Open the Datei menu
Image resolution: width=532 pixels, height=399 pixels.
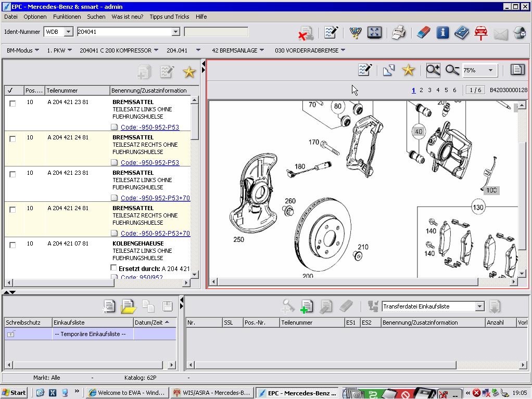click(x=11, y=17)
